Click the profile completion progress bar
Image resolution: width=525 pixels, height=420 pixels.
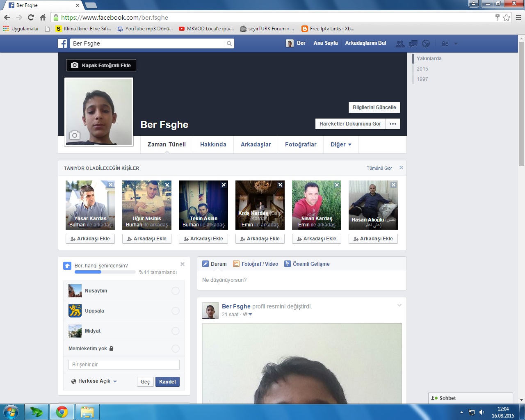[x=105, y=272]
